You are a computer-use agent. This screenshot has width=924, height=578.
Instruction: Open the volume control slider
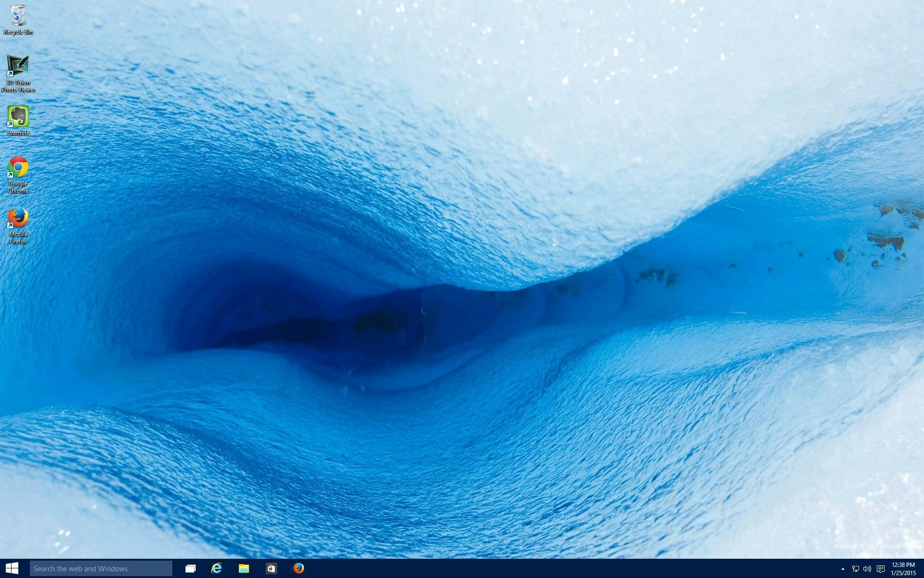(x=868, y=568)
